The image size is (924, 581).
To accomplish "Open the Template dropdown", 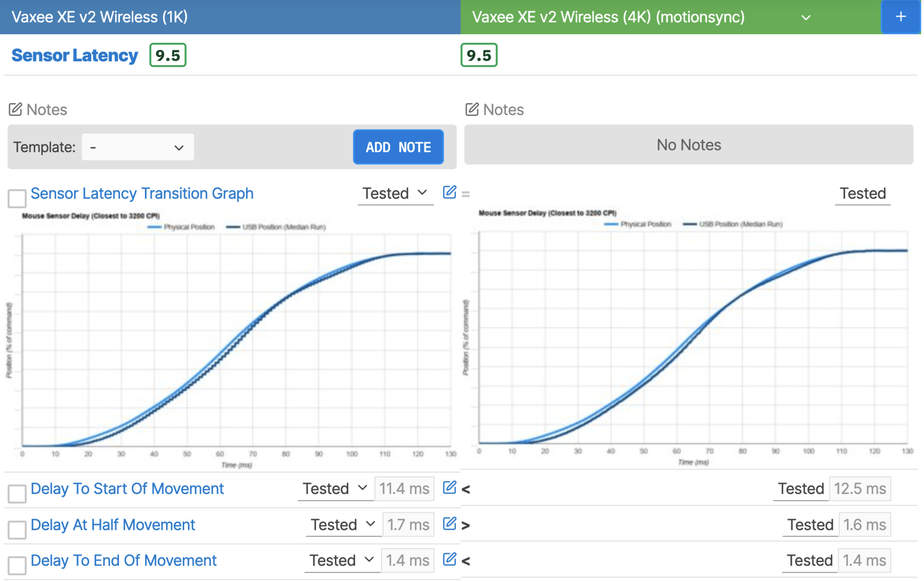I will point(137,147).
